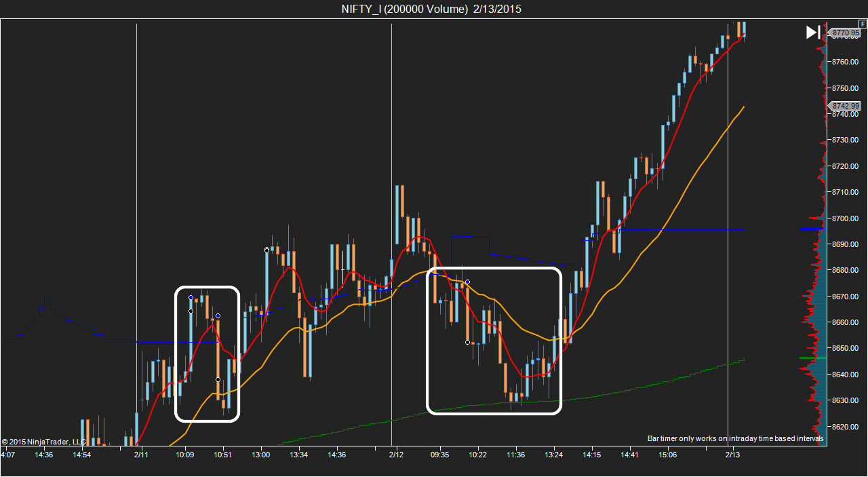The width and height of the screenshot is (868, 477).
Task: Click the 8720.00 price axis label
Action: click(x=845, y=166)
